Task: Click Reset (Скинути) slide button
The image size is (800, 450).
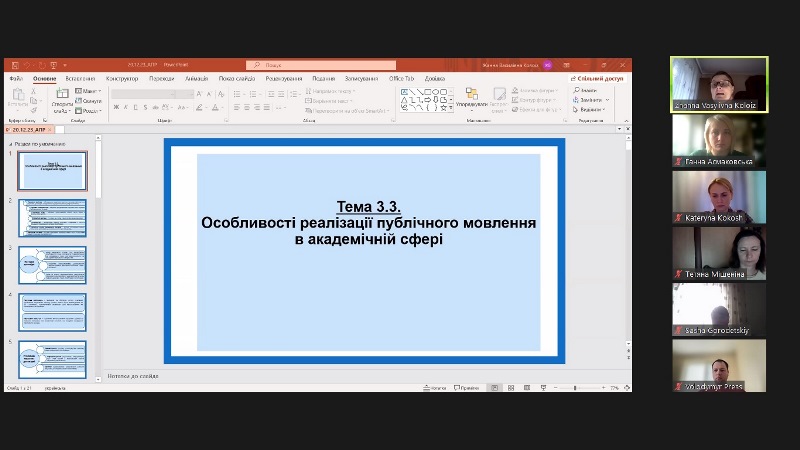Action: coord(88,101)
